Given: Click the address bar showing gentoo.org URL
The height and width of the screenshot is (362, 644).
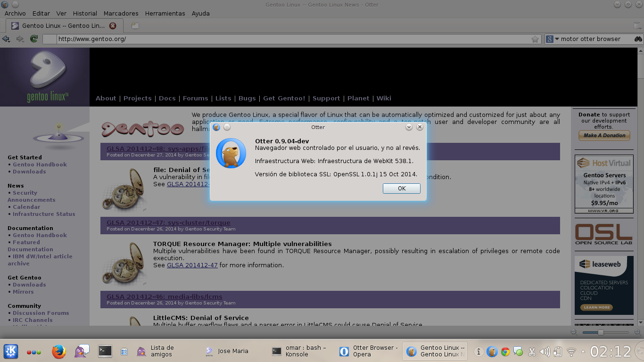Looking at the screenshot, I should click(292, 39).
